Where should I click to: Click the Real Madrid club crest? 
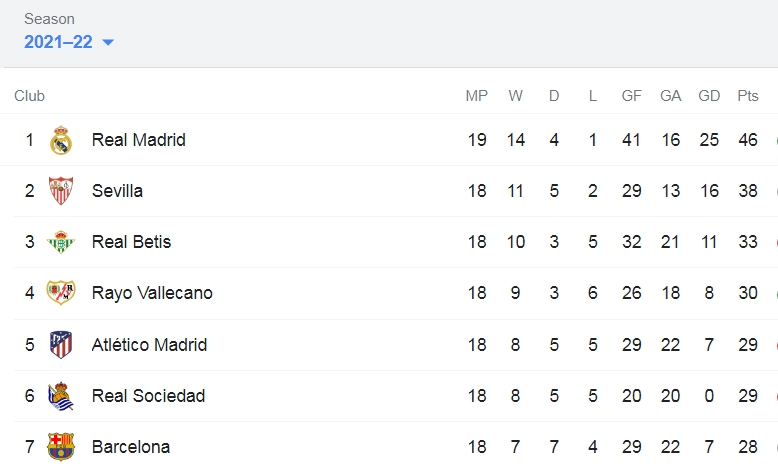pyautogui.click(x=61, y=140)
